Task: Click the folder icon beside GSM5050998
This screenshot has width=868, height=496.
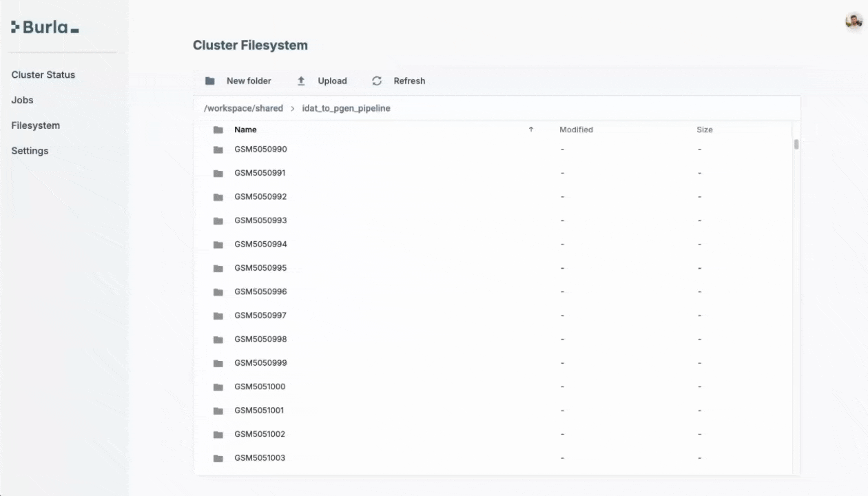Action: tap(218, 340)
